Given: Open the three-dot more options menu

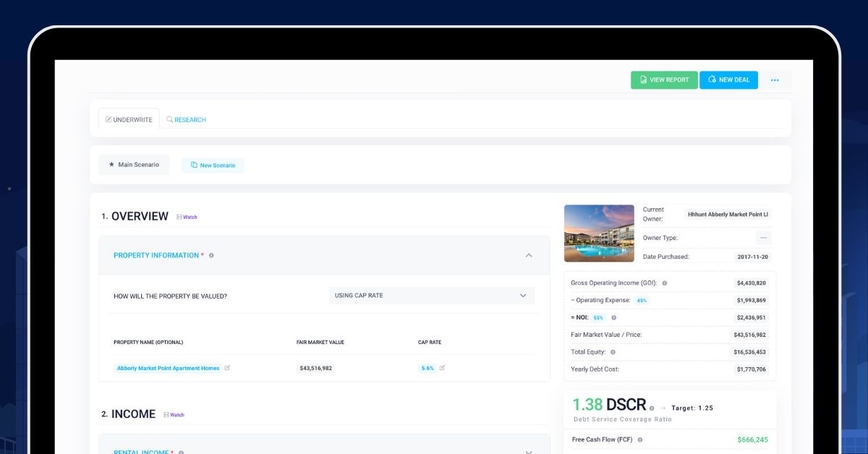Looking at the screenshot, I should click(x=775, y=80).
